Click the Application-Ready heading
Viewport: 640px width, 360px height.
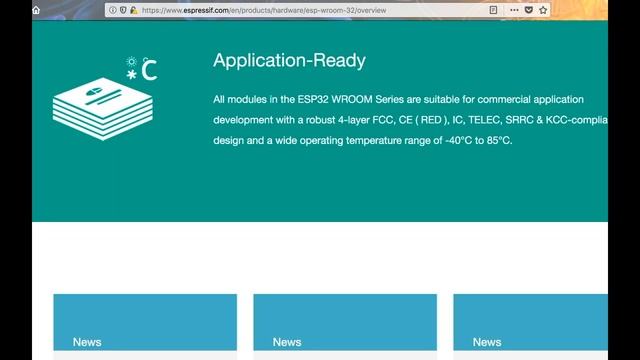tap(289, 60)
